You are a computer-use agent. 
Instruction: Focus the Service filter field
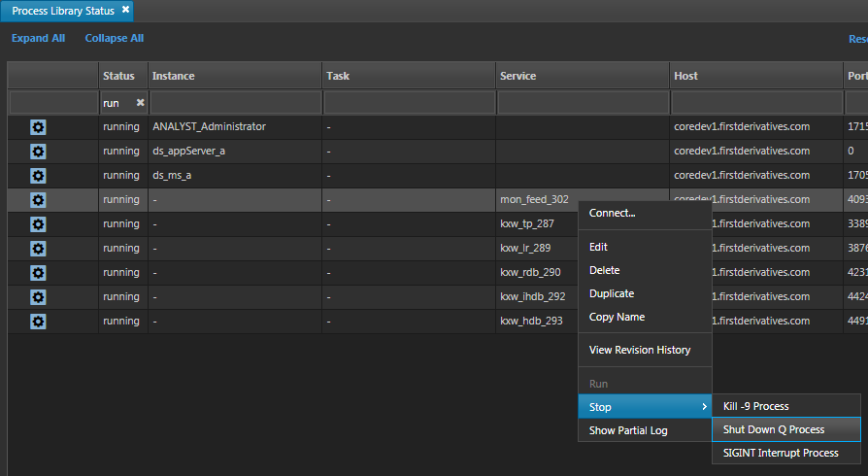coord(583,103)
